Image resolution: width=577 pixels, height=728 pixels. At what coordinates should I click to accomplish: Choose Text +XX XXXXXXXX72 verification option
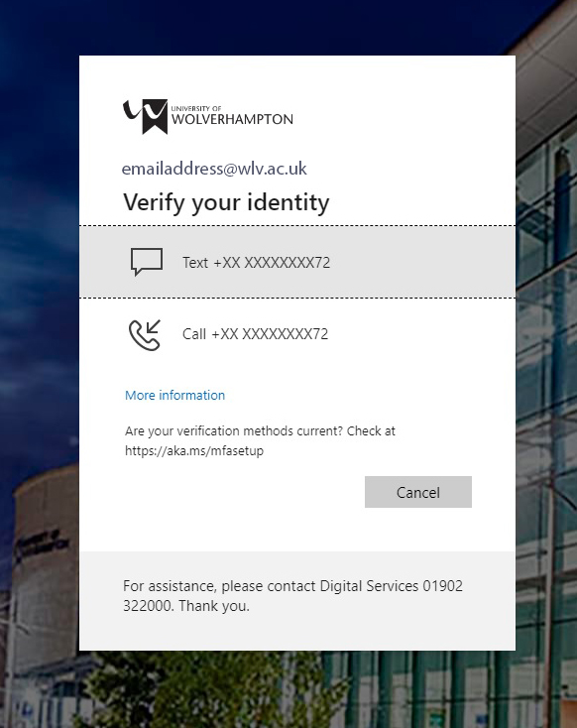tap(297, 262)
